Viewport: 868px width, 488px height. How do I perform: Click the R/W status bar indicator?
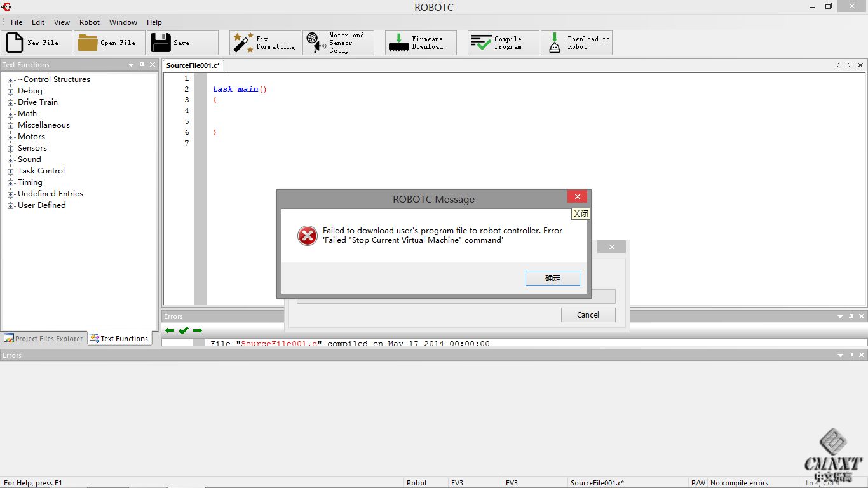tap(698, 483)
